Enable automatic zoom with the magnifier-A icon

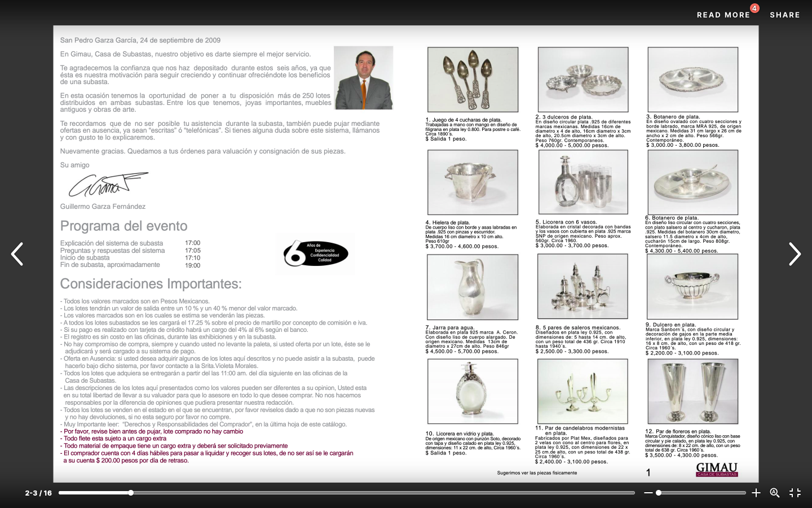point(775,493)
